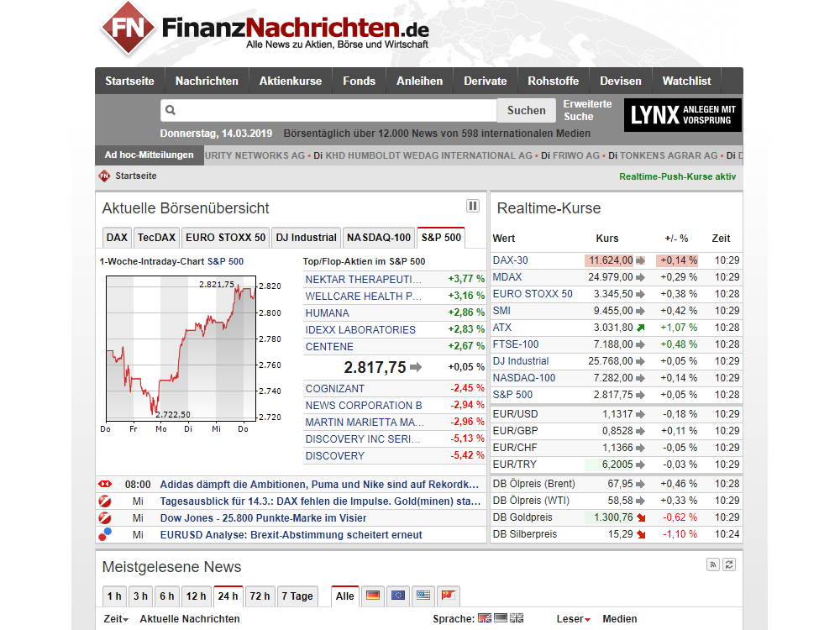
Task: Select the 72 h timeframe tab
Action: [260, 596]
